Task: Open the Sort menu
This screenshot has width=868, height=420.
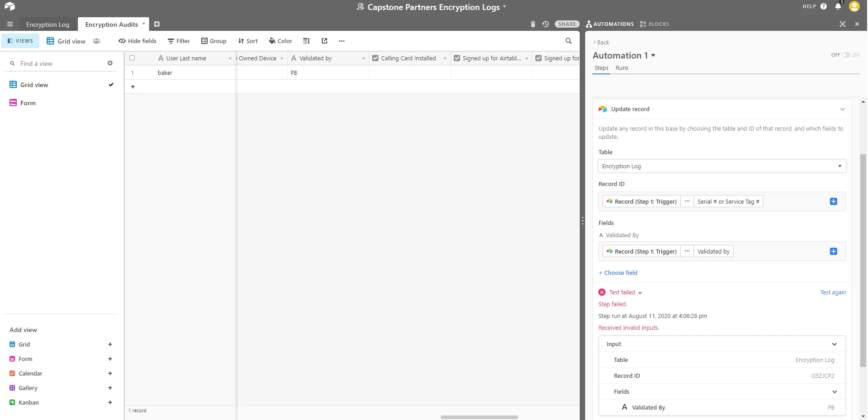Action: tap(248, 41)
